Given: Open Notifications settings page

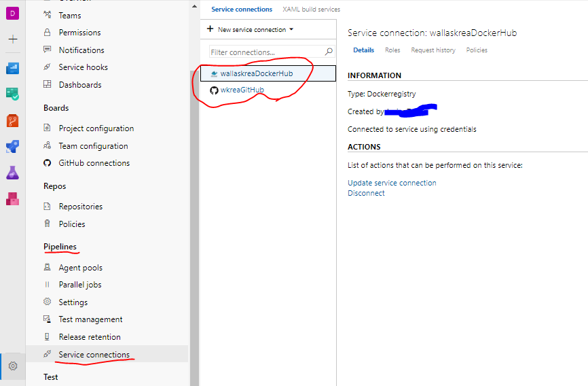Looking at the screenshot, I should click(x=81, y=50).
